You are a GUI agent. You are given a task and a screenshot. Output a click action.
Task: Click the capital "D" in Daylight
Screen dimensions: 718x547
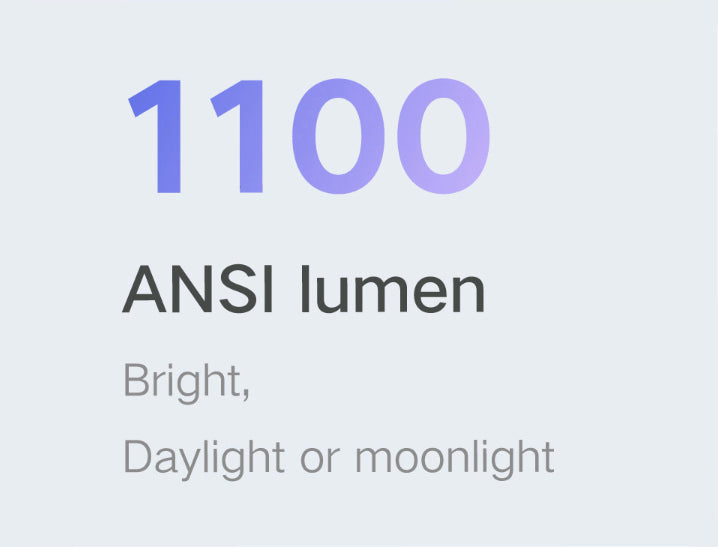tap(134, 456)
